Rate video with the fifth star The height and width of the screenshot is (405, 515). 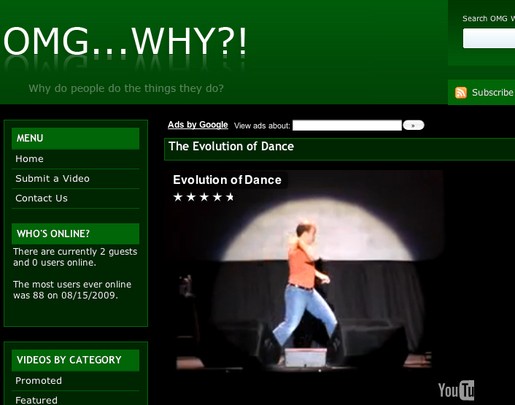(230, 197)
